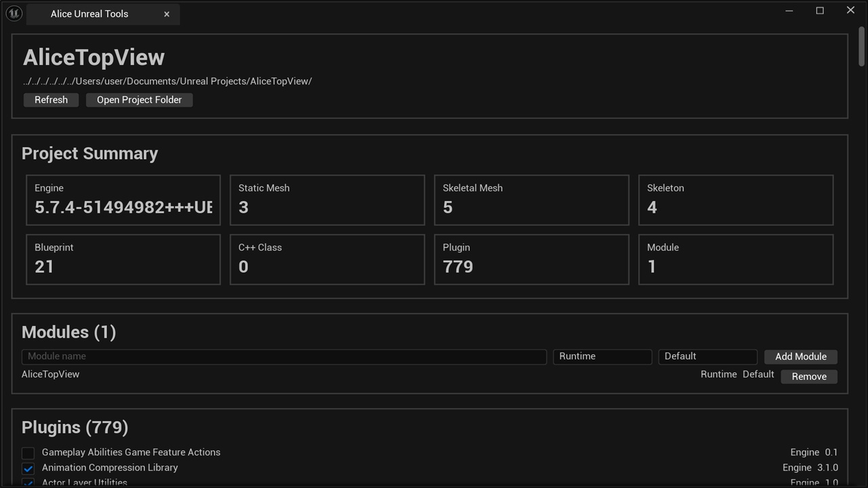This screenshot has width=868, height=488.
Task: Open the Runtime module type dropdown
Action: (x=602, y=357)
